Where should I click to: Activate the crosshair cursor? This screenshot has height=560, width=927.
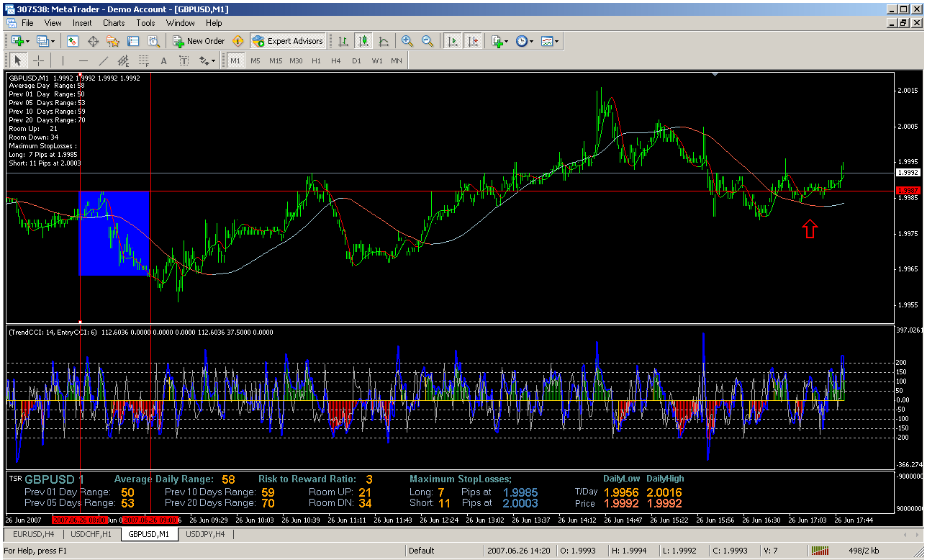pyautogui.click(x=38, y=61)
